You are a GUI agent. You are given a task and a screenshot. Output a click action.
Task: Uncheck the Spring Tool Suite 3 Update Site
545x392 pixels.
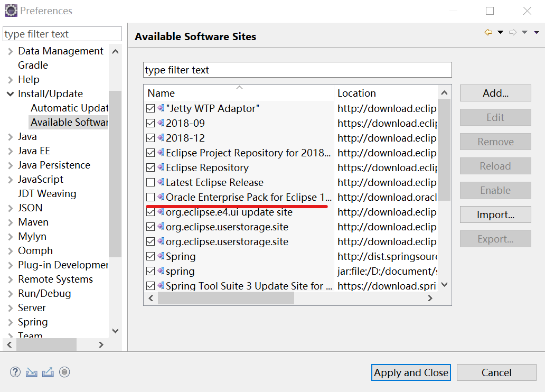(151, 286)
